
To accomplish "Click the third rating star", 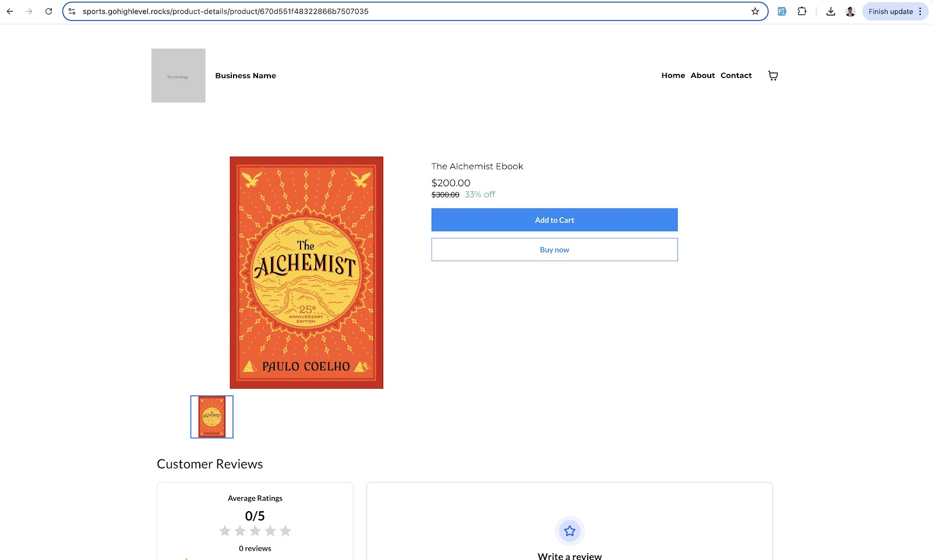I will pyautogui.click(x=255, y=531).
